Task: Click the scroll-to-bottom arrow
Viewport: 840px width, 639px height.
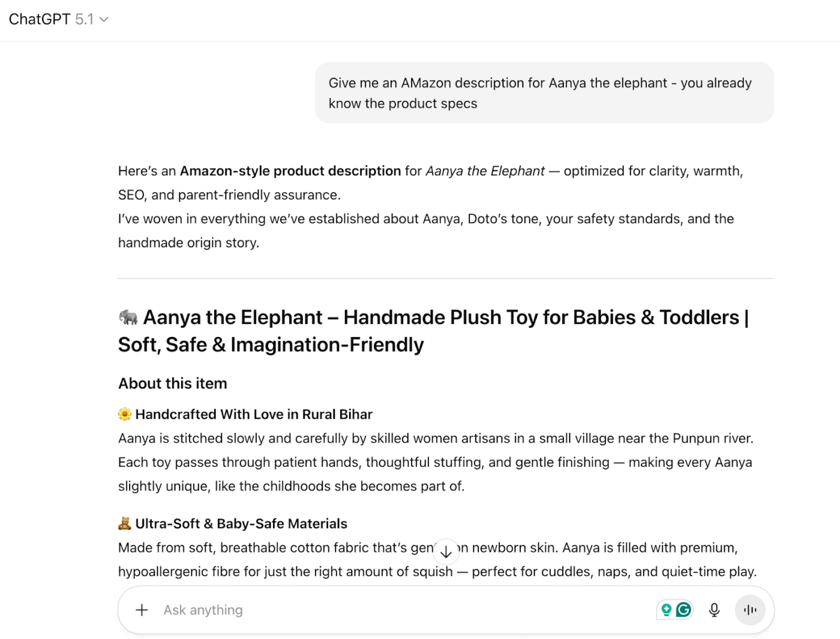Action: point(446,551)
